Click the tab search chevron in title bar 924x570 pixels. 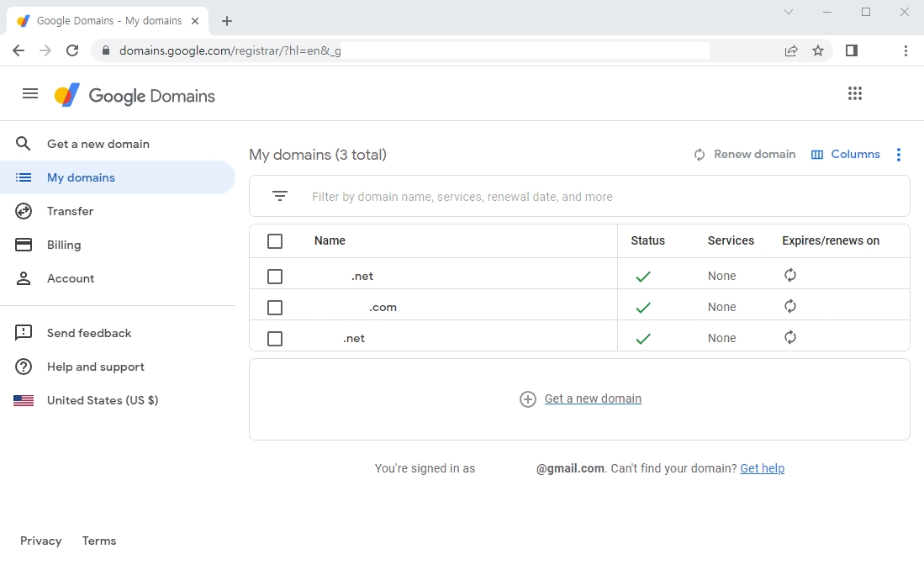pos(788,12)
